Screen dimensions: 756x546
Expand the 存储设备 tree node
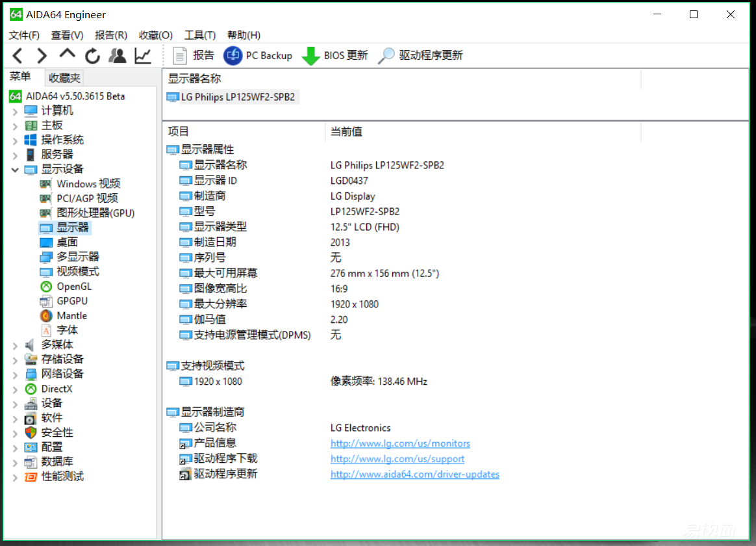pyautogui.click(x=15, y=360)
